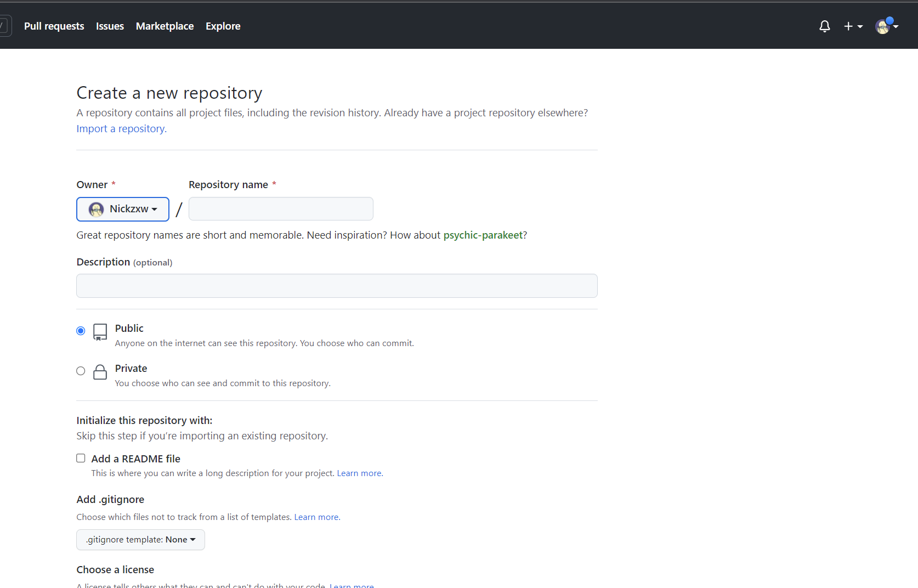Navigate to Marketplace

165,26
